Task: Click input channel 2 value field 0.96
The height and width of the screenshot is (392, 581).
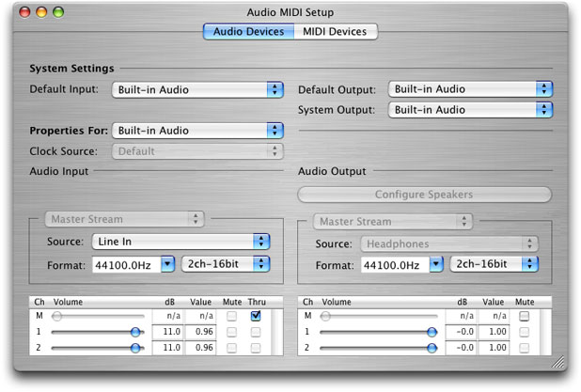Action: click(x=200, y=348)
